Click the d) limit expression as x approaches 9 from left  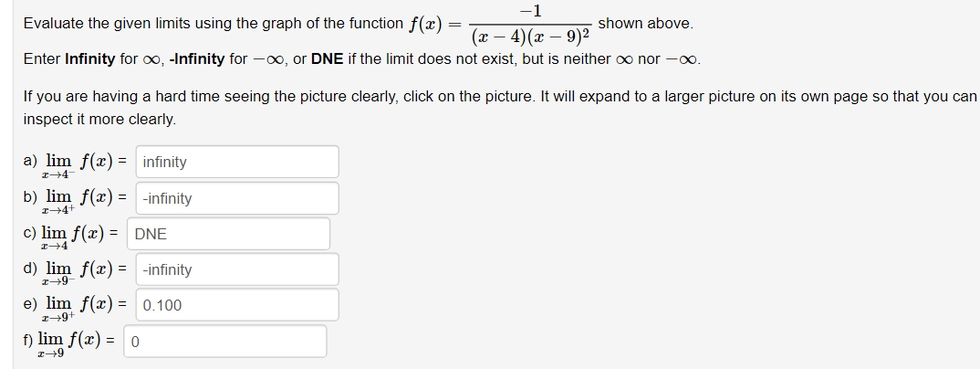80,273
